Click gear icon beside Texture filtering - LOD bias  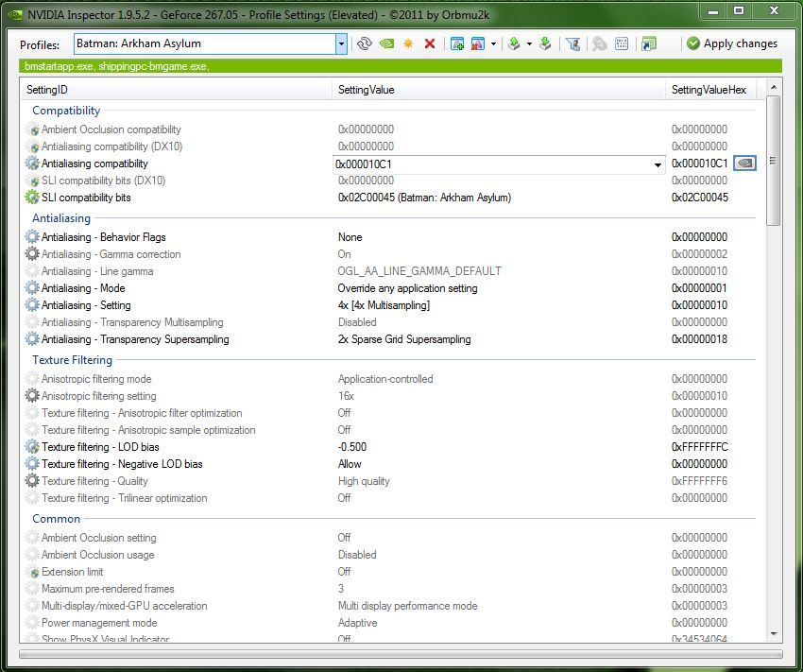[x=32, y=447]
